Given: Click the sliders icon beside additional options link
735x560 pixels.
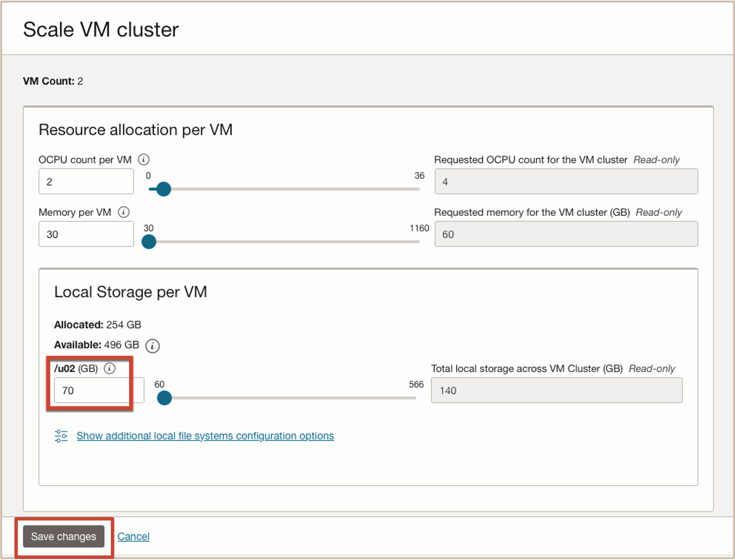Looking at the screenshot, I should (61, 436).
